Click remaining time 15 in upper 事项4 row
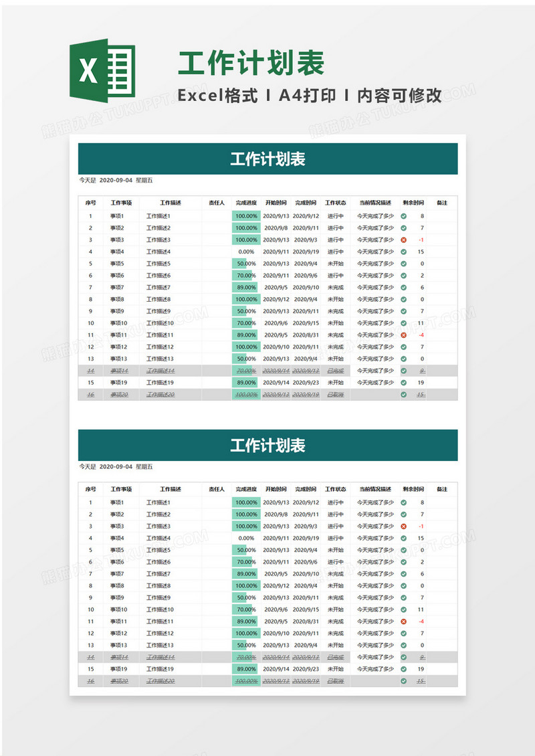 coord(421,252)
